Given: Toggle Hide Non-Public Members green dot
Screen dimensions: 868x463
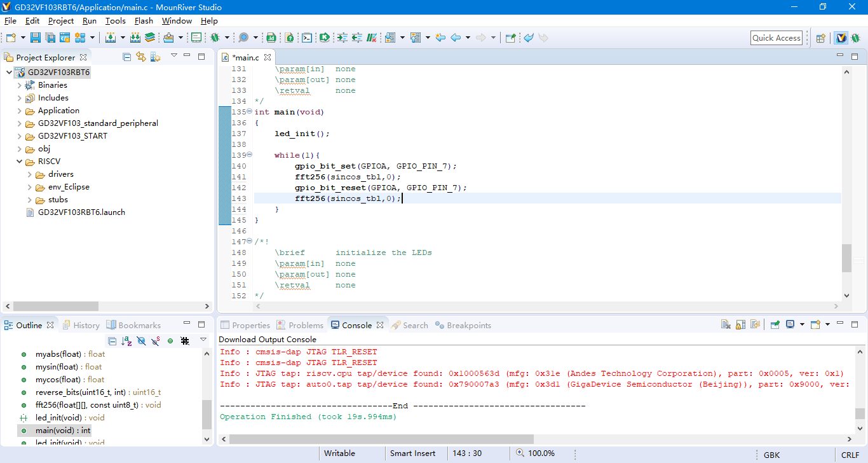Looking at the screenshot, I should click(170, 341).
